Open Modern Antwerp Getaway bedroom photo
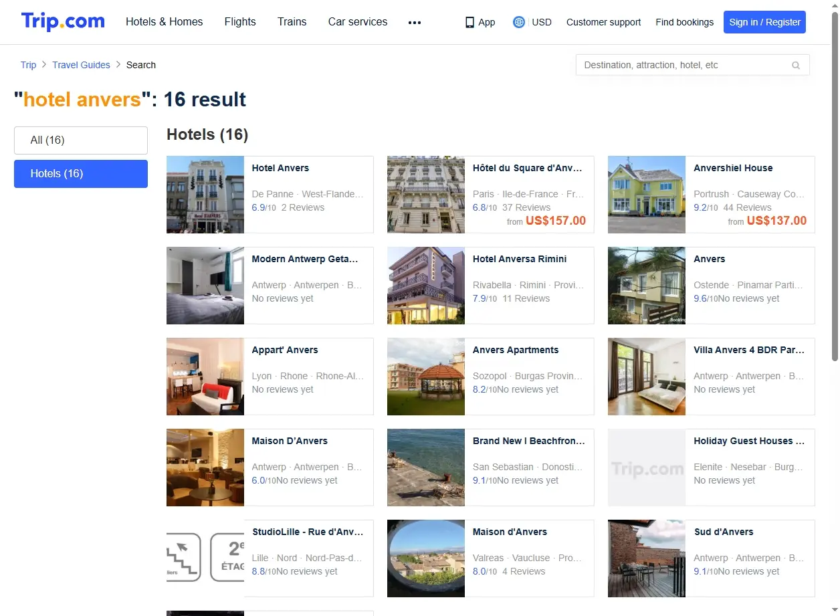The width and height of the screenshot is (840, 616). (205, 286)
